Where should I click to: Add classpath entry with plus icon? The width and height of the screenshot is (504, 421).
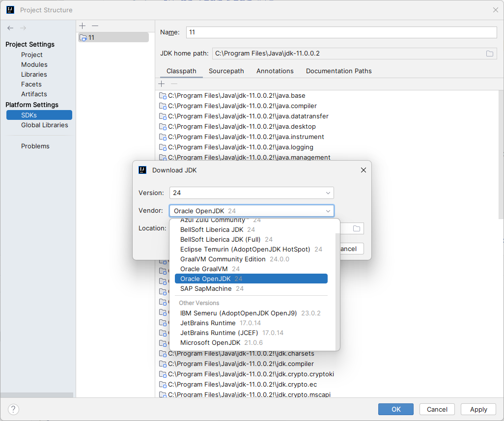tap(161, 84)
